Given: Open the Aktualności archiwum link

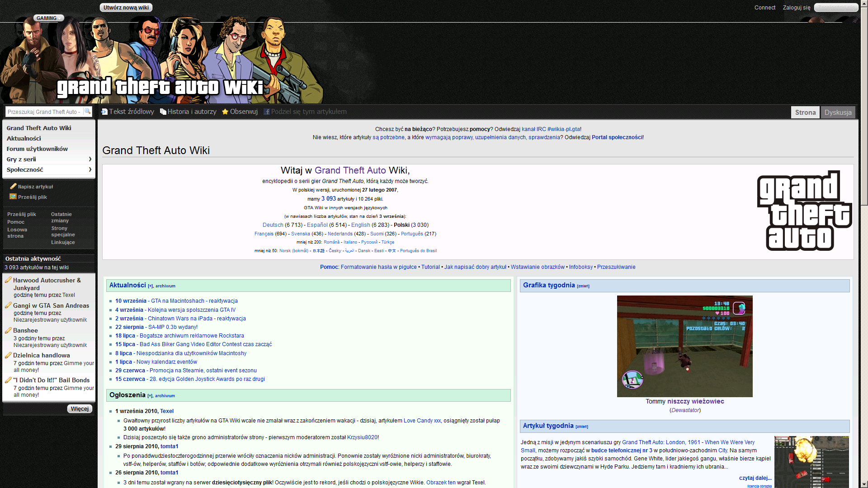Looking at the screenshot, I should point(165,286).
